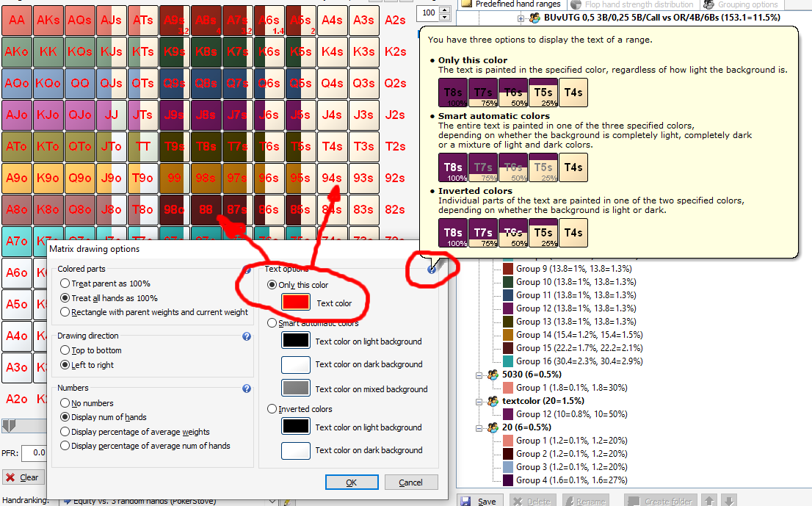Select the Q4s cell in hand matrix

(x=332, y=84)
